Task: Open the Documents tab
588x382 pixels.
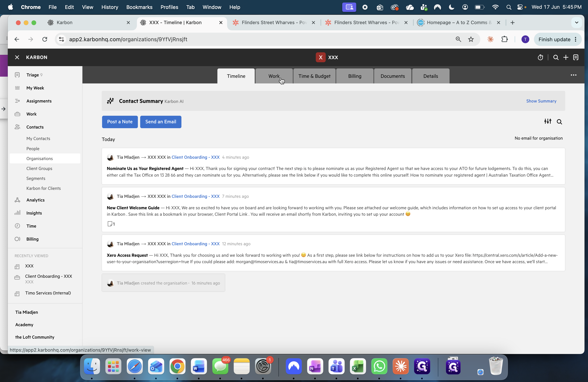Action: pyautogui.click(x=393, y=76)
